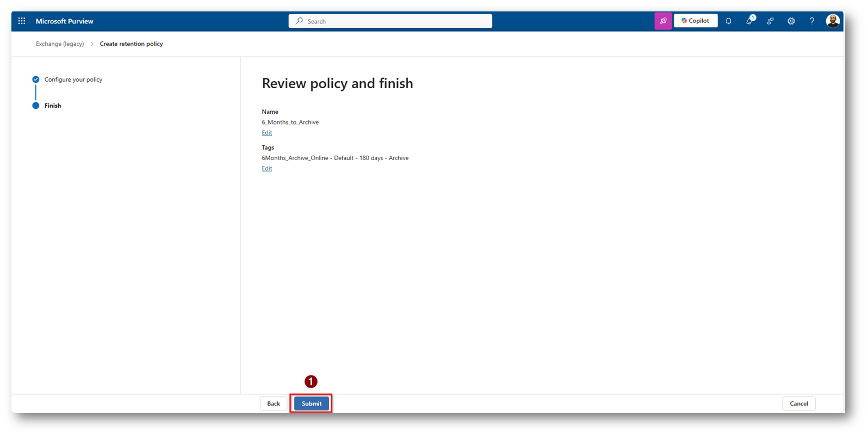868x436 pixels.
Task: Click the Microsoft Purview title
Action: tap(64, 21)
